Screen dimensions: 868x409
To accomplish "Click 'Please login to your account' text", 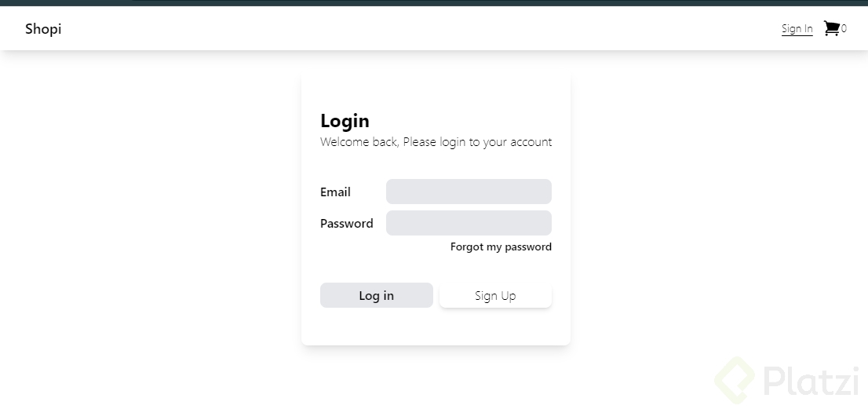I will coord(477,142).
